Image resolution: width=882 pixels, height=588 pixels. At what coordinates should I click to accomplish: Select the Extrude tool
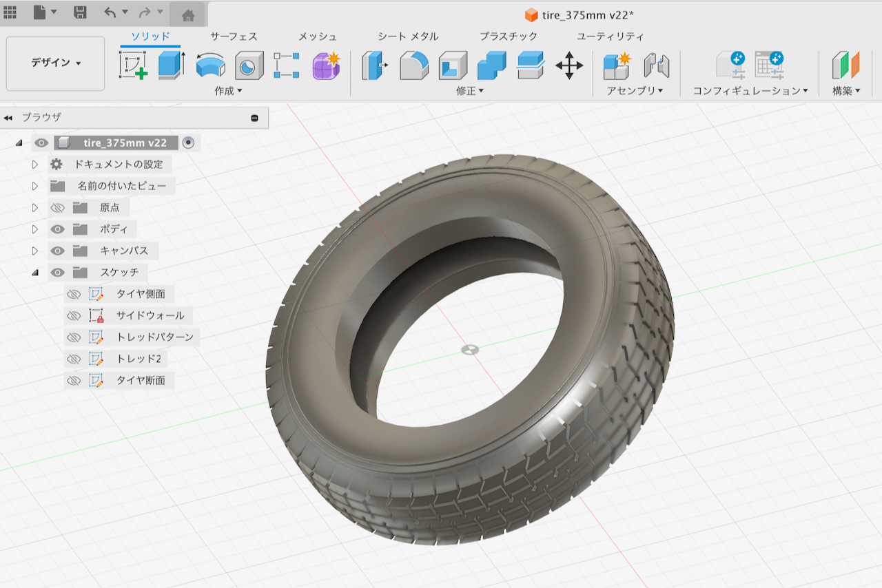[171, 65]
